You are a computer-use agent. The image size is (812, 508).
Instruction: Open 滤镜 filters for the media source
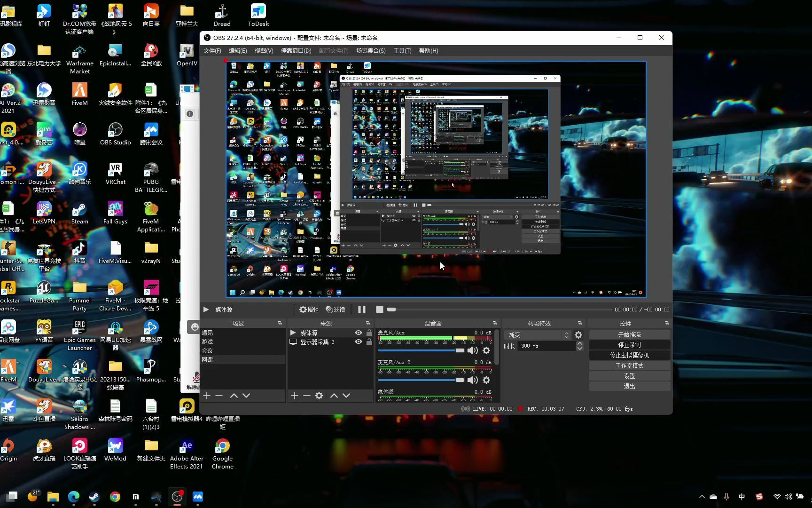click(336, 310)
